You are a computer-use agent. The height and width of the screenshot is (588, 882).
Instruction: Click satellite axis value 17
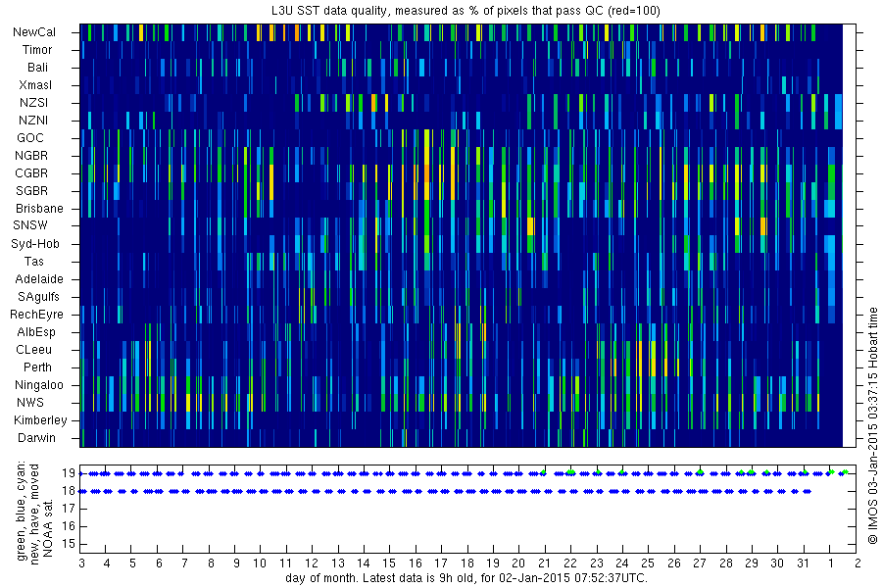coord(69,509)
